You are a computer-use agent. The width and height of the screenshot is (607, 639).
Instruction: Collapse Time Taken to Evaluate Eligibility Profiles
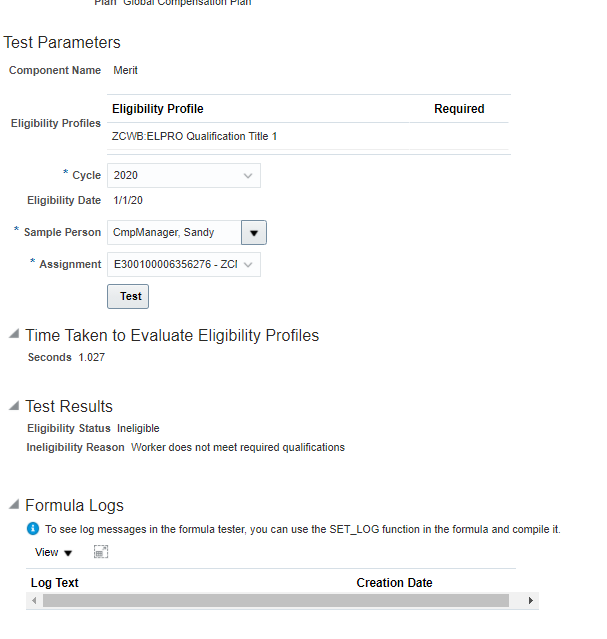point(13,335)
